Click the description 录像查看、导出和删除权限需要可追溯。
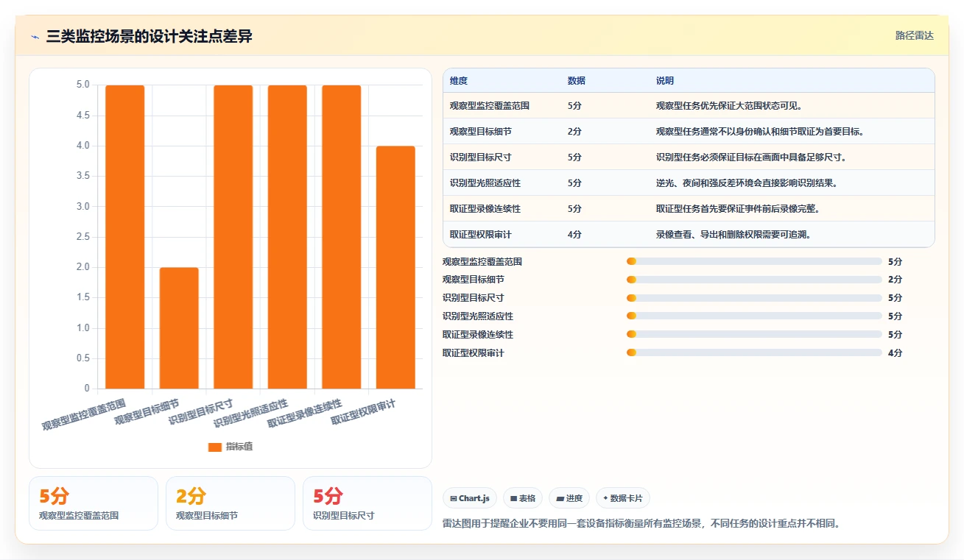Screen dimensions: 964x560 [x=733, y=235]
